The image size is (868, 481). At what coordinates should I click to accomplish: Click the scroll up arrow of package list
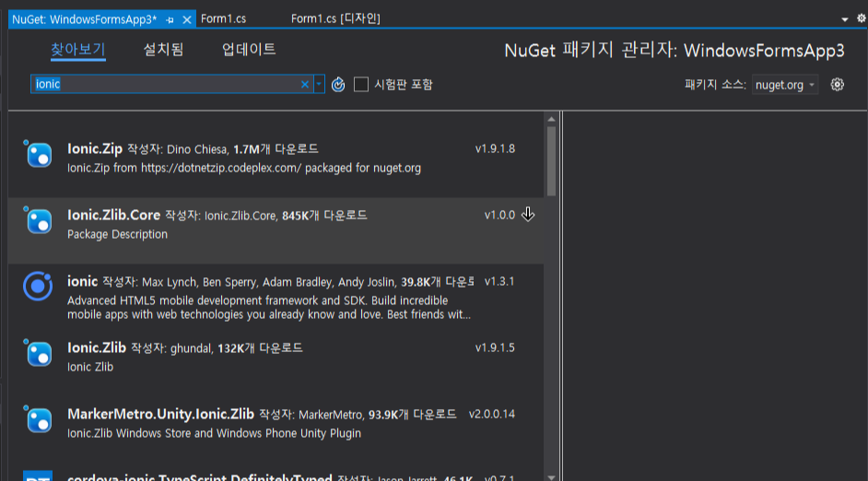coord(551,119)
